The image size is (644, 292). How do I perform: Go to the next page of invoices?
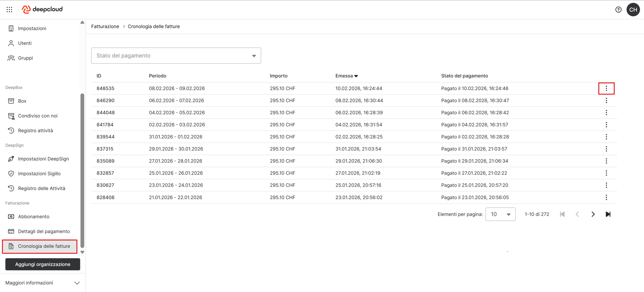593,214
